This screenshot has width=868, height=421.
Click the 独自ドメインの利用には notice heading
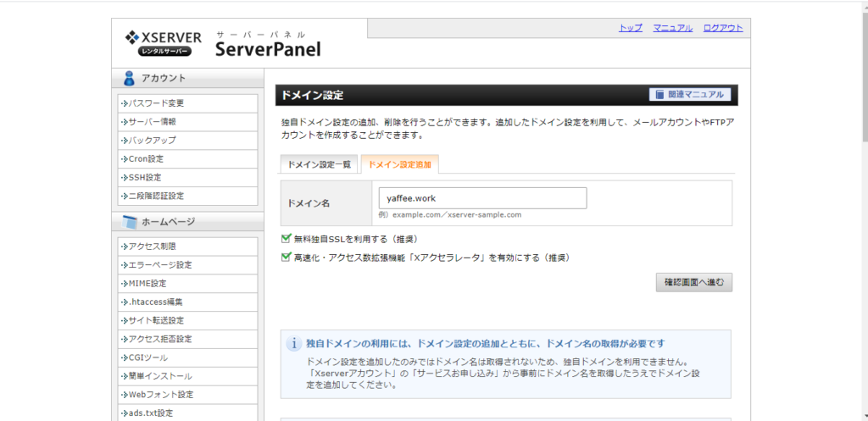pos(486,344)
